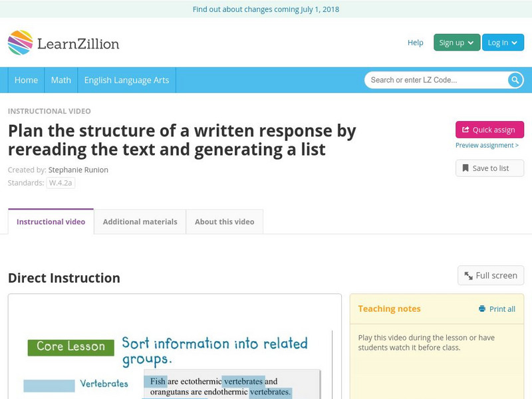Open the English Language Arts menu
This screenshot has height=399, width=532.
pos(128,80)
